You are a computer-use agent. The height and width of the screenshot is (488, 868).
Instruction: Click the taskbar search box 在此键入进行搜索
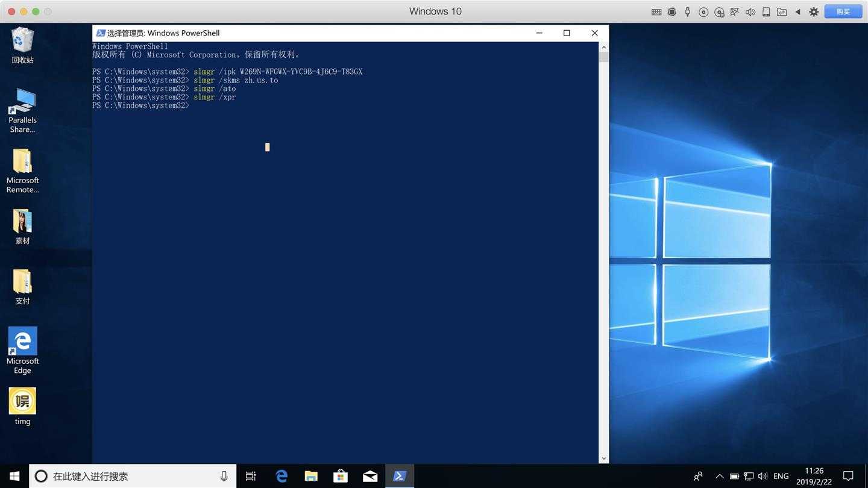pos(133,476)
